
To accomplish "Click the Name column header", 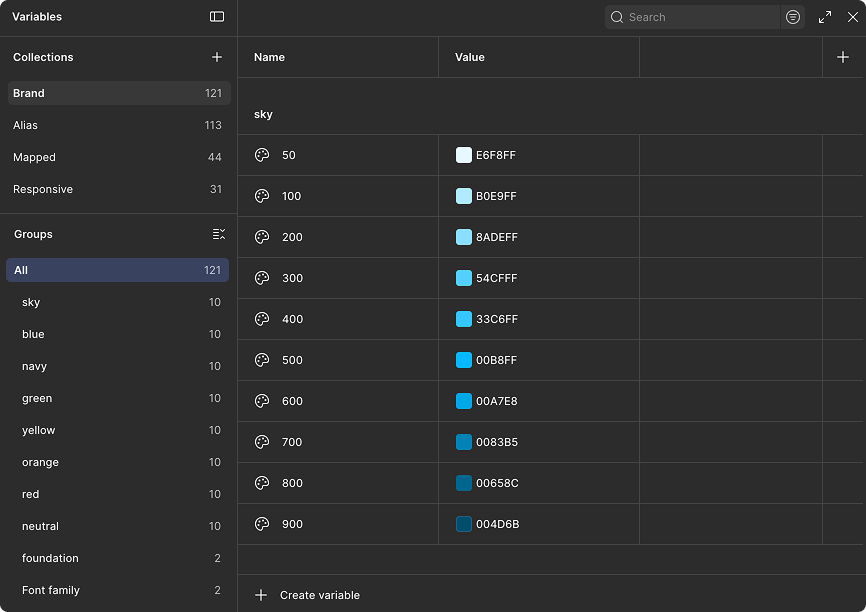I will pos(269,57).
